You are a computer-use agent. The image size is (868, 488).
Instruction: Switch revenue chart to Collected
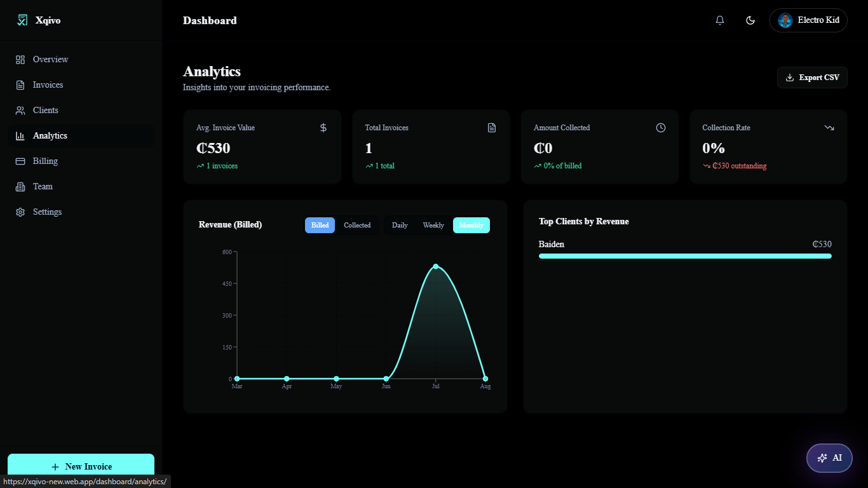(x=357, y=225)
